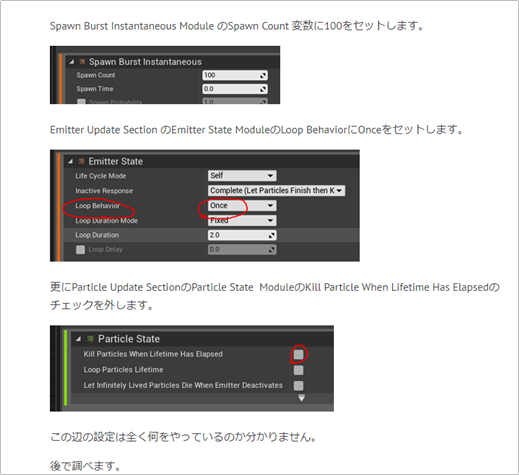Click the Spawn Time label
This screenshot has height=475, width=519.
pos(95,89)
